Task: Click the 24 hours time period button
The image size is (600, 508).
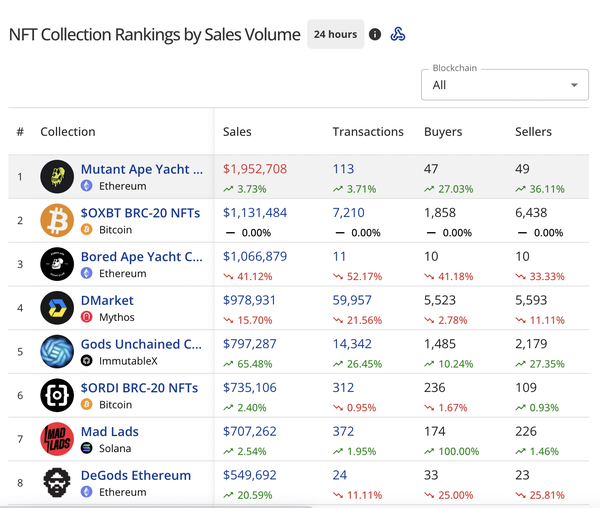Action: (x=335, y=34)
